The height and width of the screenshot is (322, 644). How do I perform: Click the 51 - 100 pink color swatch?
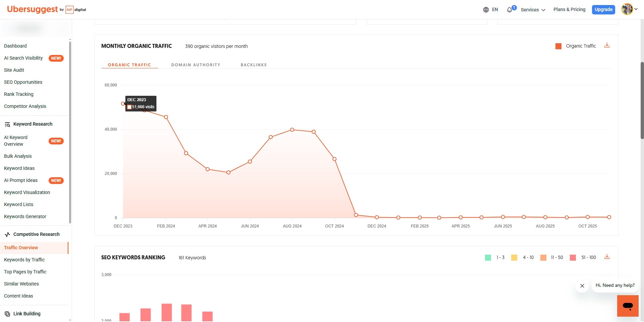pyautogui.click(x=573, y=257)
